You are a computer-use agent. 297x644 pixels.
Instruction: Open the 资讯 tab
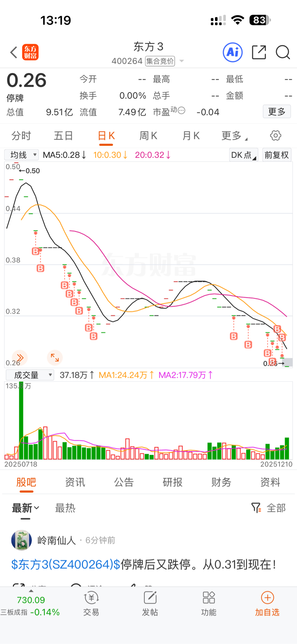coord(75,482)
